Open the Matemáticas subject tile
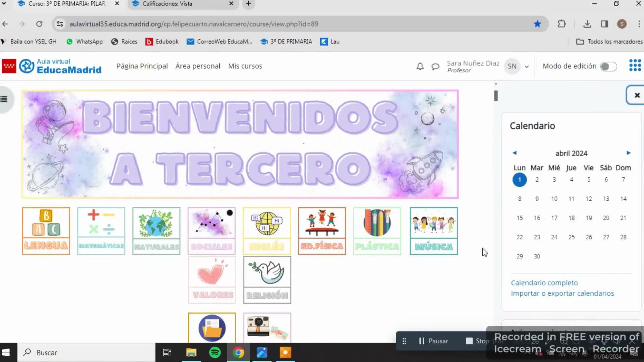This screenshot has height=362, width=644. tap(101, 231)
